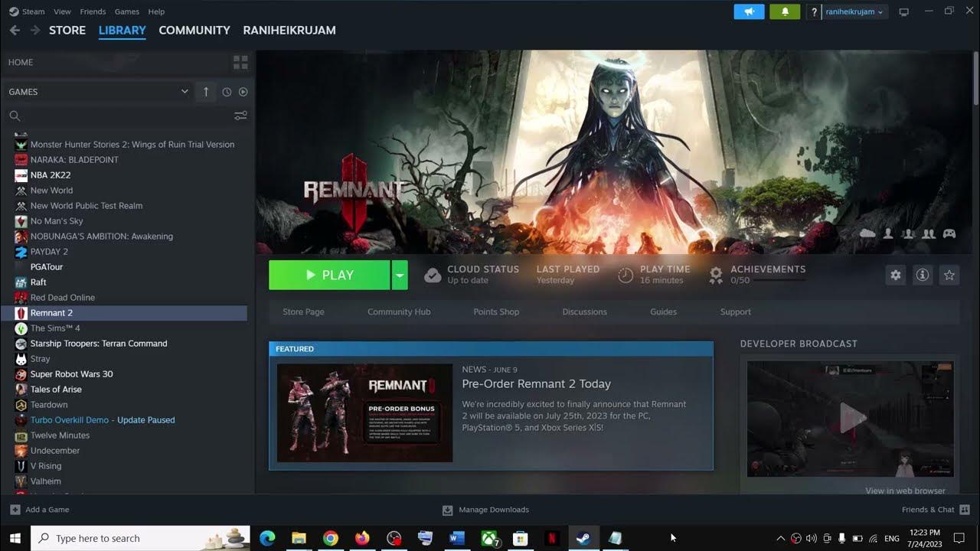Viewport: 980px width, 551px height.
Task: Add Remnant 2 to favorites star
Action: click(x=949, y=275)
